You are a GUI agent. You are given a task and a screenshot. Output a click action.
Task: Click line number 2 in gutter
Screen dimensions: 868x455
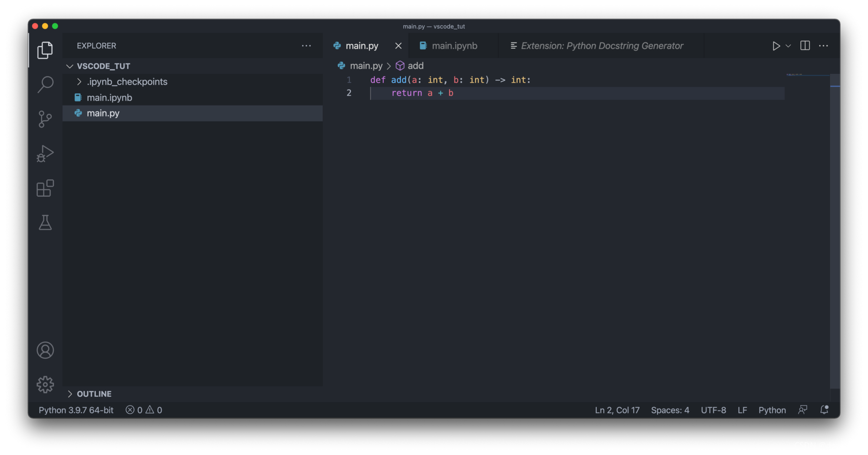349,93
